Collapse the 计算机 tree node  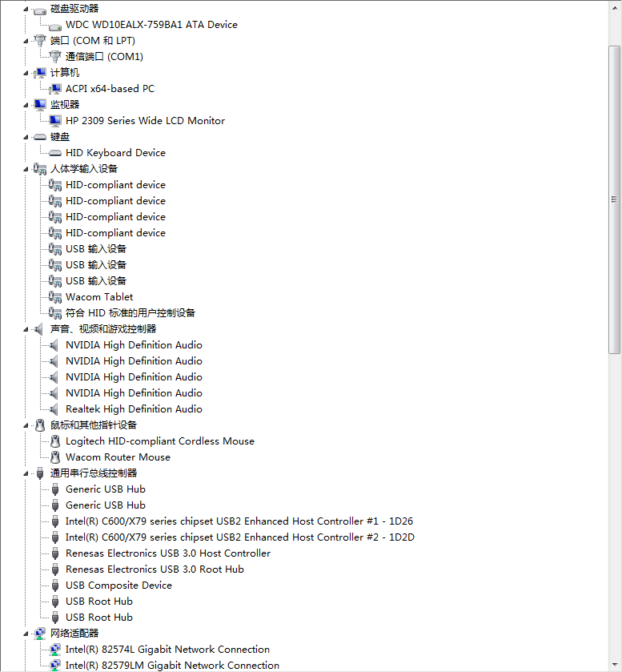click(26, 73)
